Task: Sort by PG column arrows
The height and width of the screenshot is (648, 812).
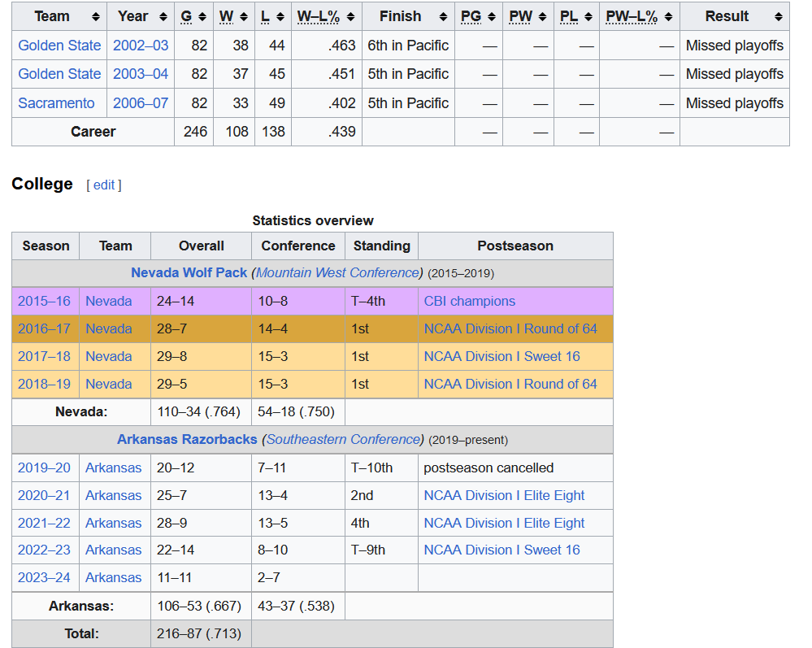Action: (492, 16)
